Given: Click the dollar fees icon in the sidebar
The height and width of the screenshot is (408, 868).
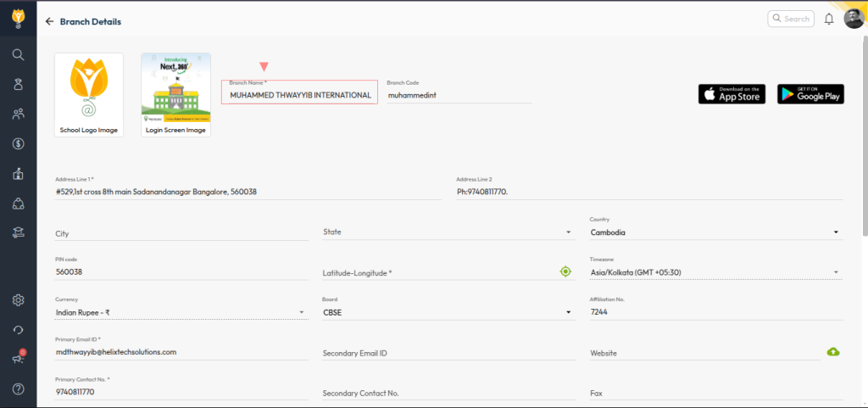Looking at the screenshot, I should pyautogui.click(x=18, y=143).
